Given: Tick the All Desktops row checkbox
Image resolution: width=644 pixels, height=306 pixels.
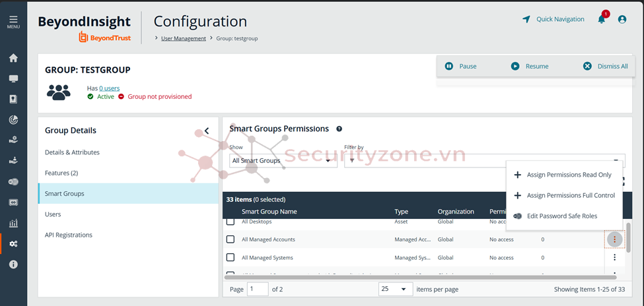Looking at the screenshot, I should [x=231, y=222].
